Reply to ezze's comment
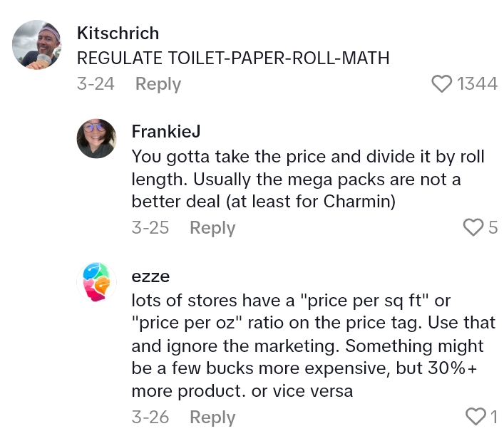This screenshot has width=504, height=446. point(212,417)
